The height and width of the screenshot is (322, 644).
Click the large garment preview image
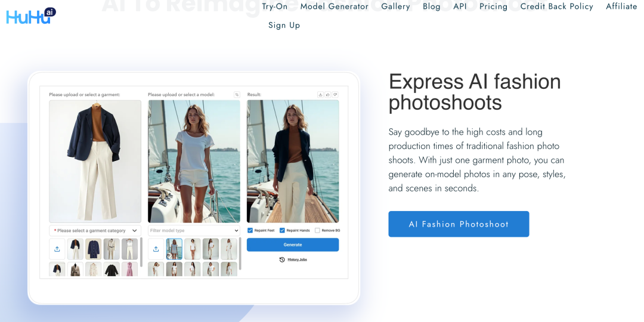[95, 162]
